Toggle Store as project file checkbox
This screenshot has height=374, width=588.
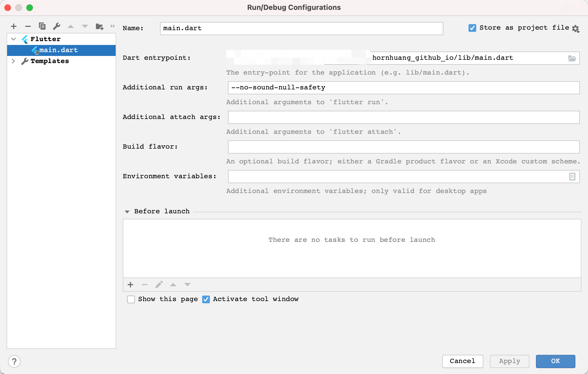[x=472, y=28]
